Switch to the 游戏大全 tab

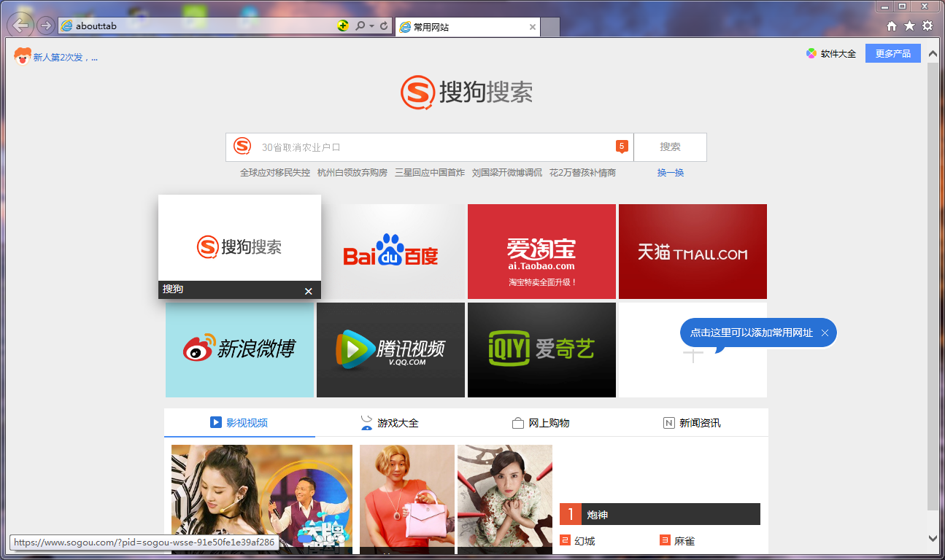pyautogui.click(x=390, y=423)
